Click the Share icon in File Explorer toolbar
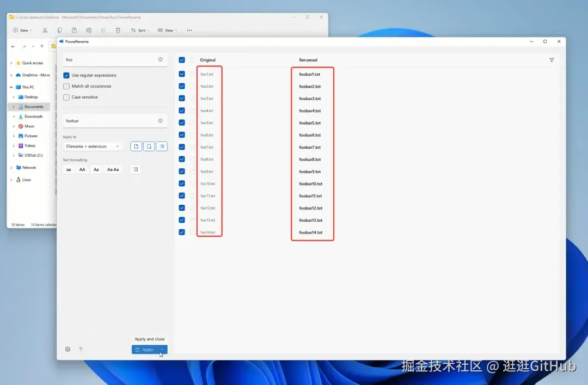588x385 pixels. (x=103, y=30)
